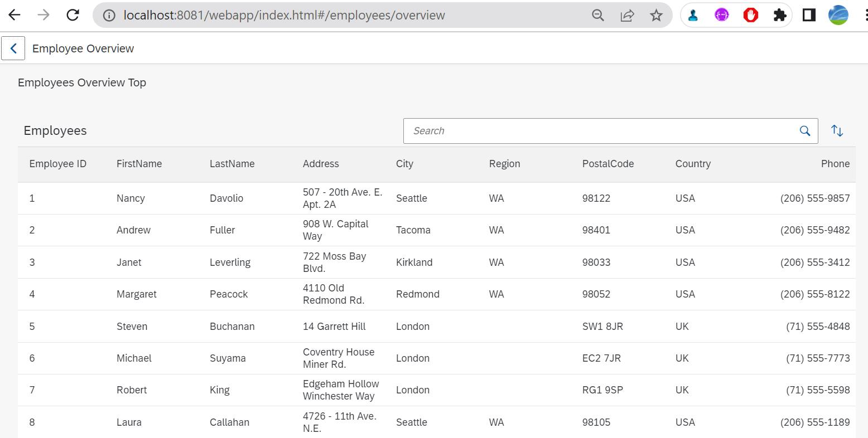Viewport: 868px width, 438px height.
Task: Select first name Janet
Action: 129,262
